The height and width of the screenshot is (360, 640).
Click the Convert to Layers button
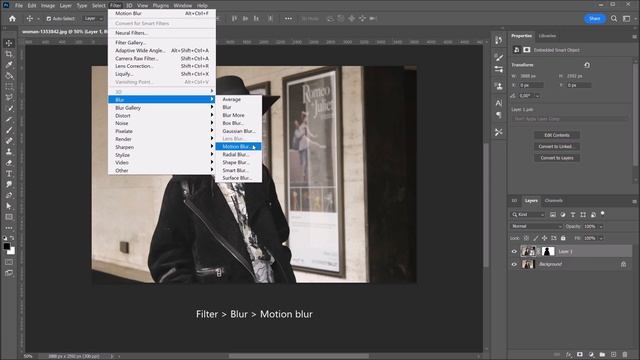point(557,158)
